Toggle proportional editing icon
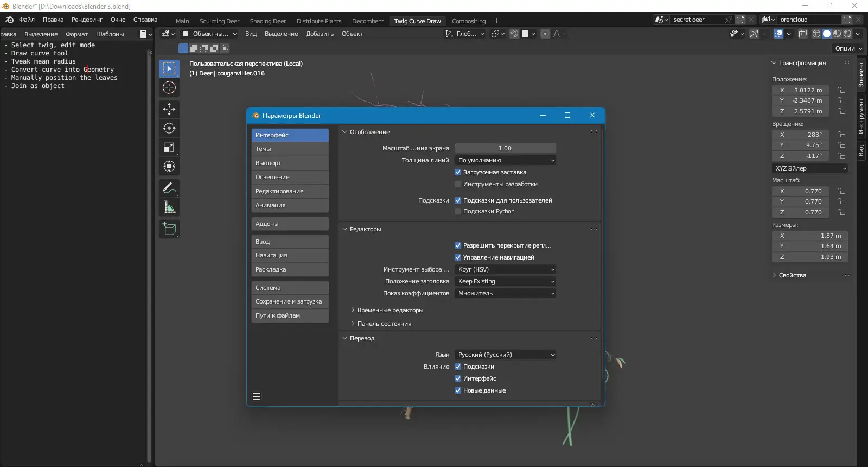Viewport: 868px width, 467px height. (545, 34)
